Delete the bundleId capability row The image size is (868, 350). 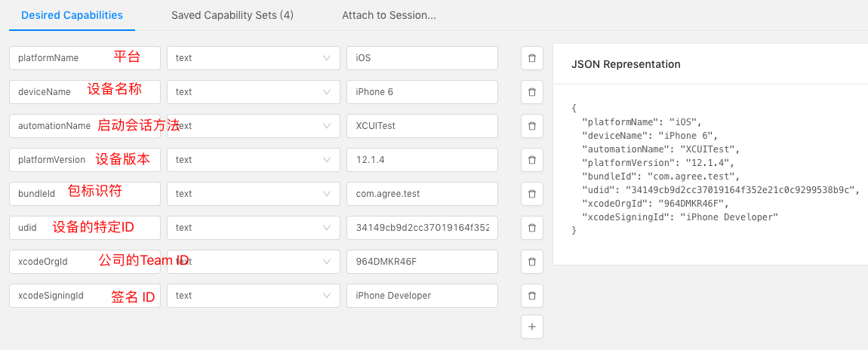click(531, 194)
